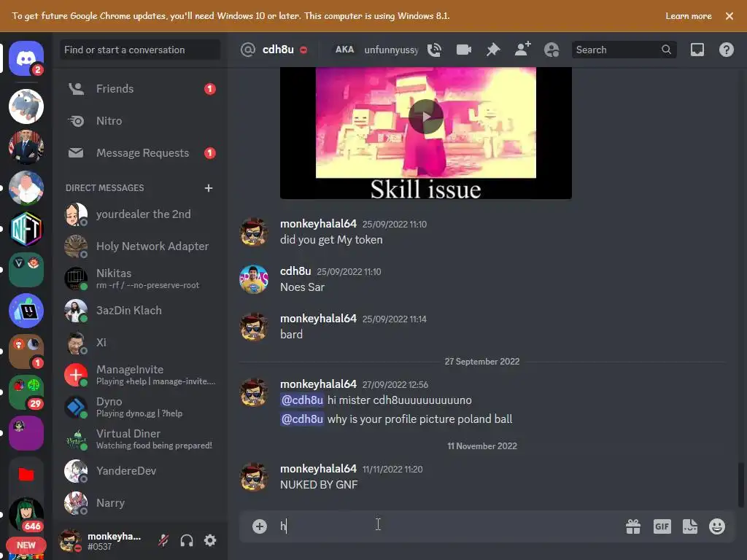
Task: Open server with 646 notifications badge
Action: (26, 516)
